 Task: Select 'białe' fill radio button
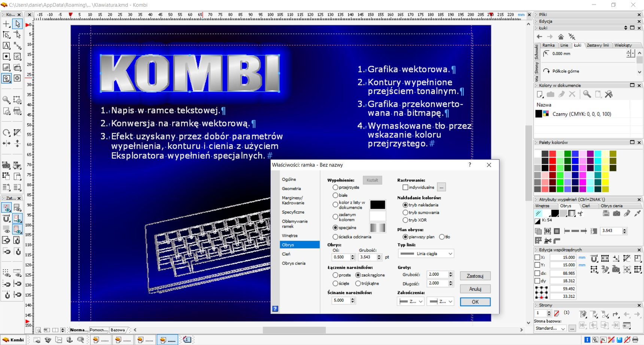tap(335, 195)
